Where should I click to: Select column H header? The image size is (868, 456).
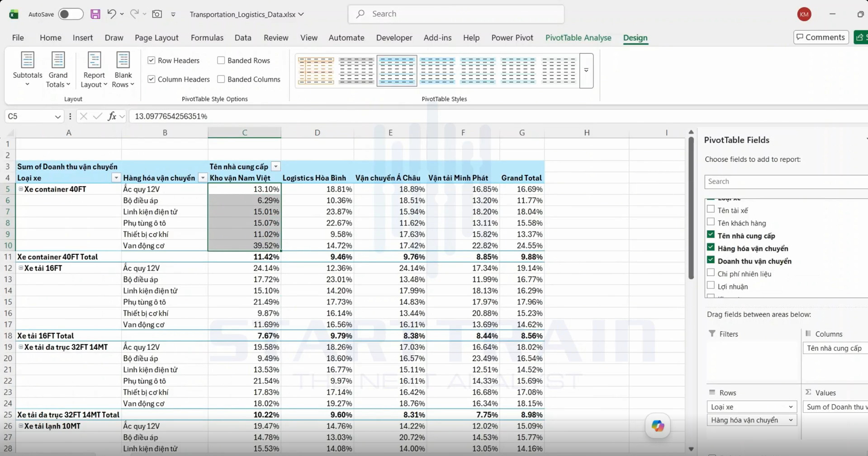pos(587,132)
